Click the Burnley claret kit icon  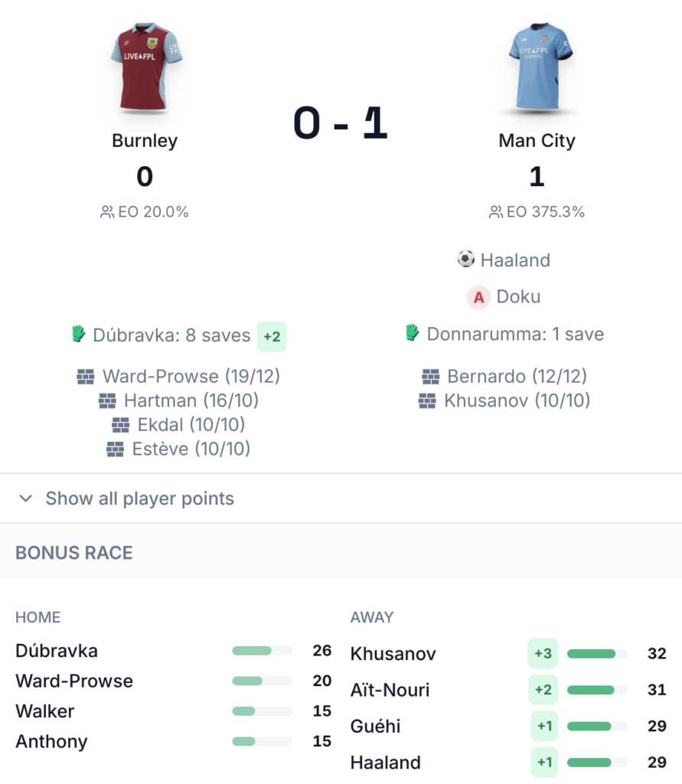(x=145, y=67)
